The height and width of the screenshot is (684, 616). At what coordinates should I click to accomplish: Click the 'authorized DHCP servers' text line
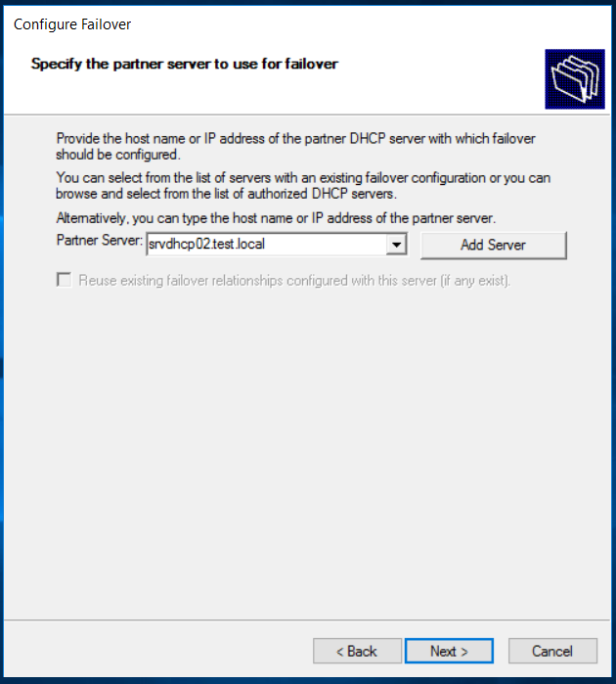click(226, 194)
